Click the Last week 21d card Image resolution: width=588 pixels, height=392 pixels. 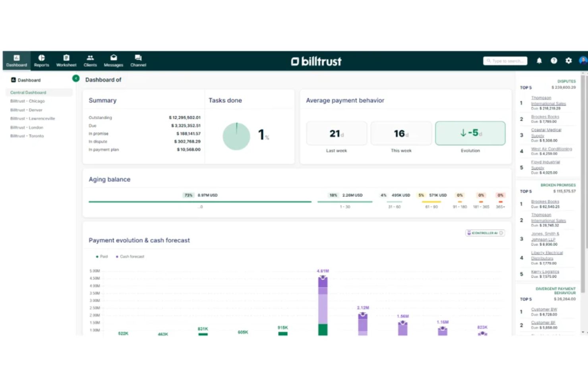click(337, 133)
